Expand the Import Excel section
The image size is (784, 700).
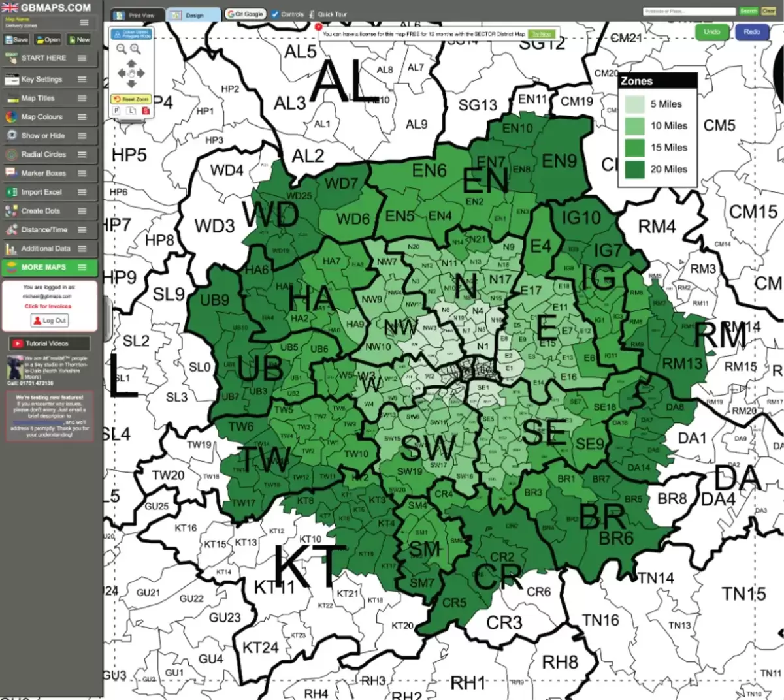click(x=82, y=193)
